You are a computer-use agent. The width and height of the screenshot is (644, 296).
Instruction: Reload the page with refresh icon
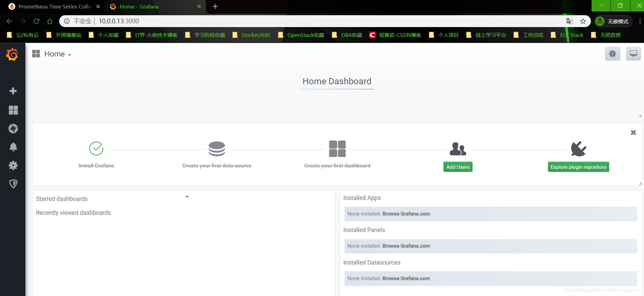pyautogui.click(x=37, y=21)
